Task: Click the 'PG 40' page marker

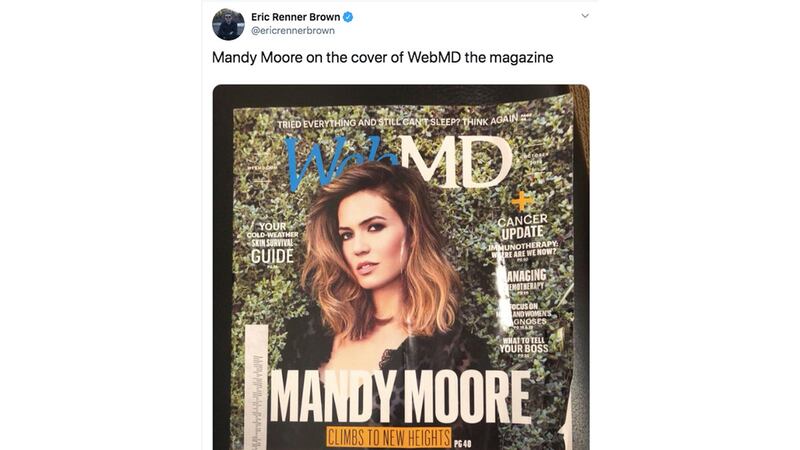Action: (x=463, y=443)
